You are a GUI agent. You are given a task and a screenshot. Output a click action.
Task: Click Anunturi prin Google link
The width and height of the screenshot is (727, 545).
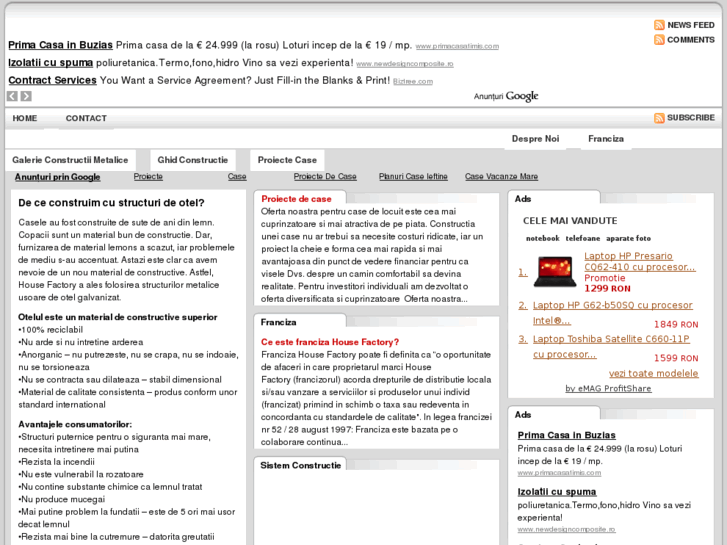point(57,177)
